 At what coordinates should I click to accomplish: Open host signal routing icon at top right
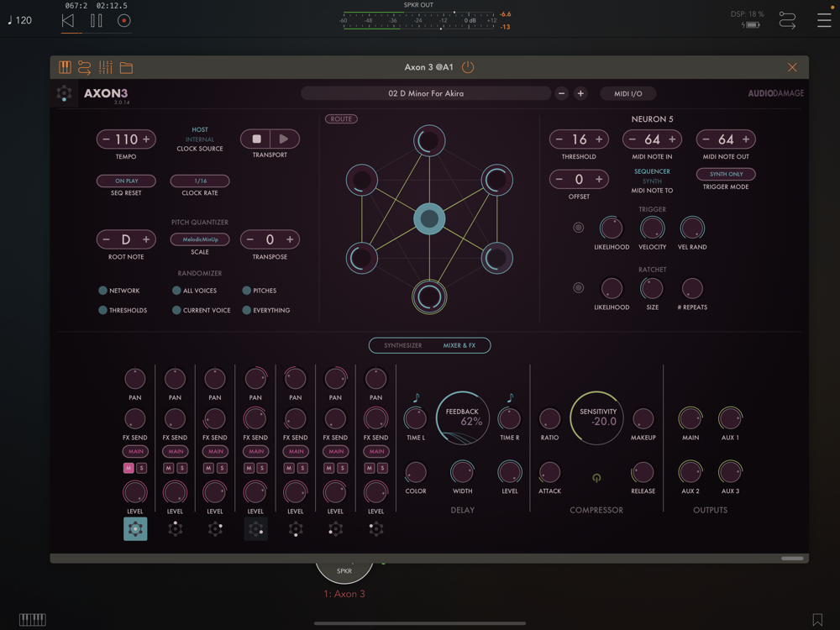[x=787, y=20]
